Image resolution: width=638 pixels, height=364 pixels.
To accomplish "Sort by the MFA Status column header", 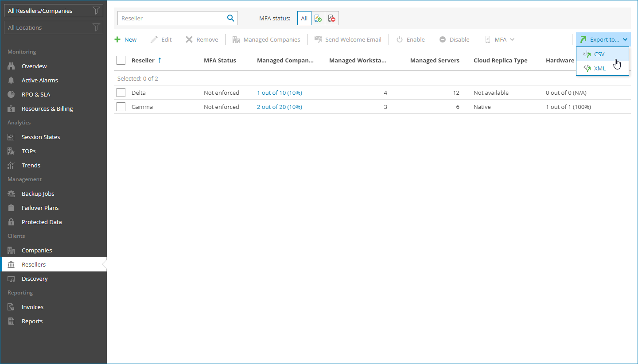I will [220, 60].
